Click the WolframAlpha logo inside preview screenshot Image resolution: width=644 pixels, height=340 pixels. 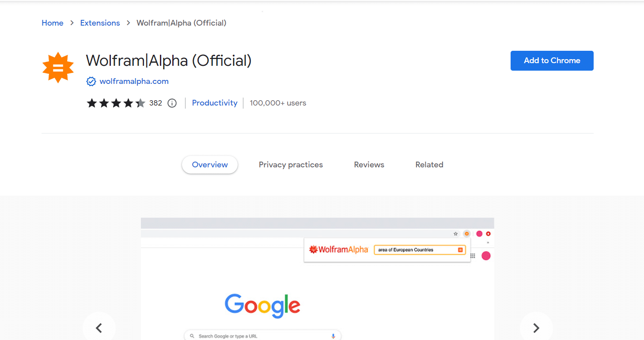point(338,250)
